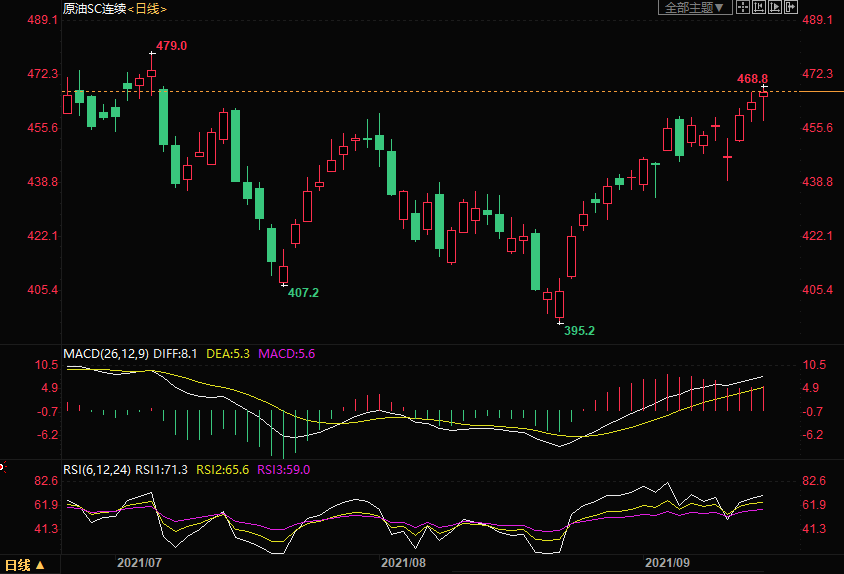Screen dimensions: 844x574
Task: Select the 2021/07 date on time axis
Action: [140, 563]
